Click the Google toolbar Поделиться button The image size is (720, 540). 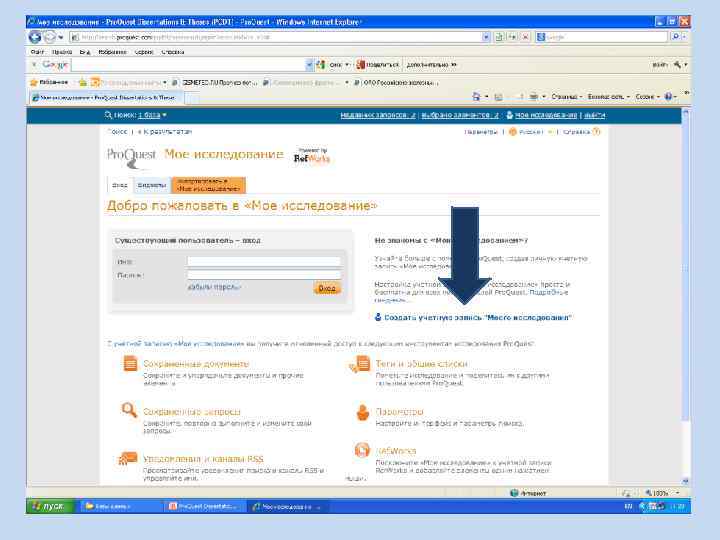378,65
